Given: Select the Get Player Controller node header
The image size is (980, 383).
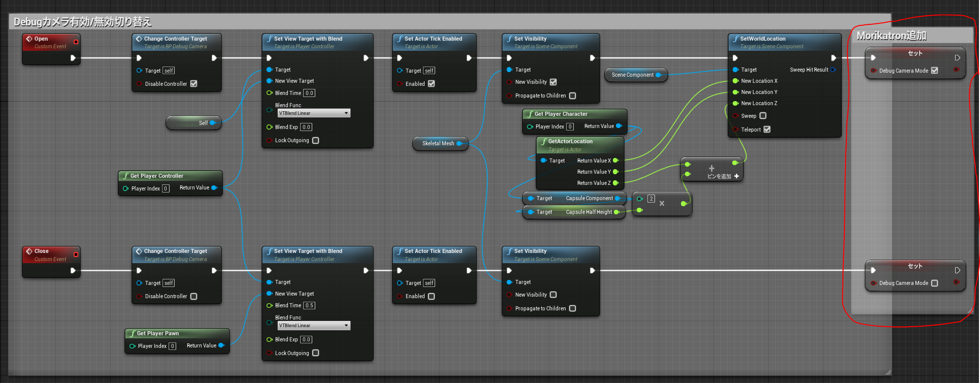Looking at the screenshot, I should pyautogui.click(x=170, y=176).
